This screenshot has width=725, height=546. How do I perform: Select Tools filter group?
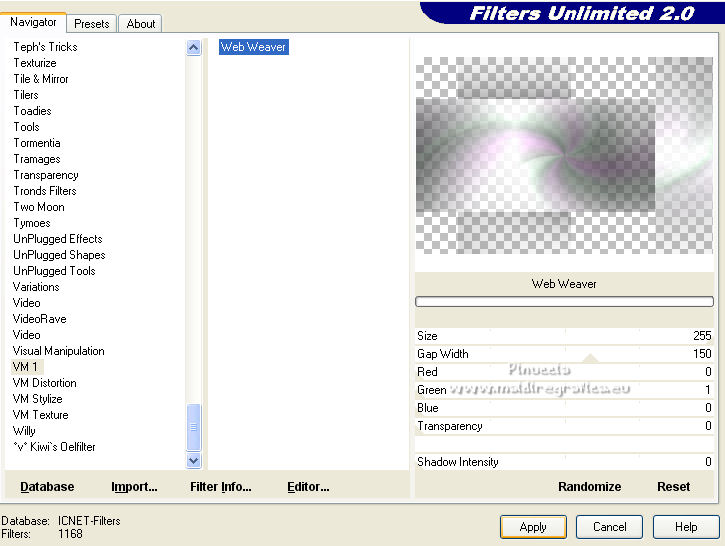click(x=26, y=127)
